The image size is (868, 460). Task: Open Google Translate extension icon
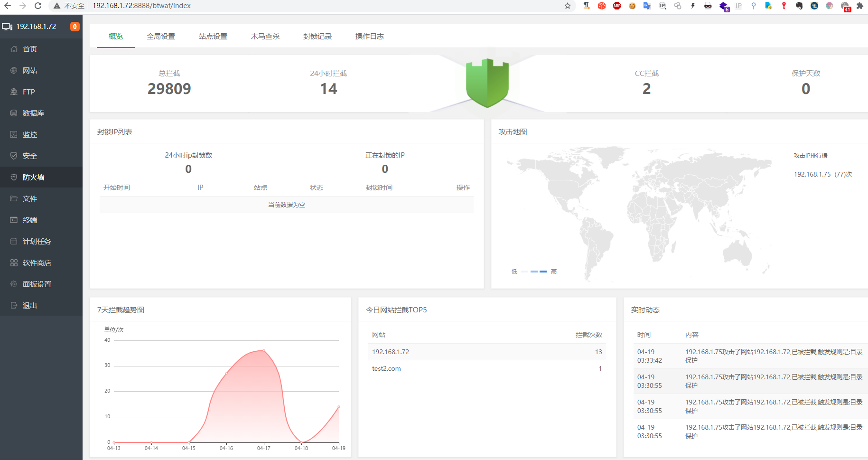point(647,6)
